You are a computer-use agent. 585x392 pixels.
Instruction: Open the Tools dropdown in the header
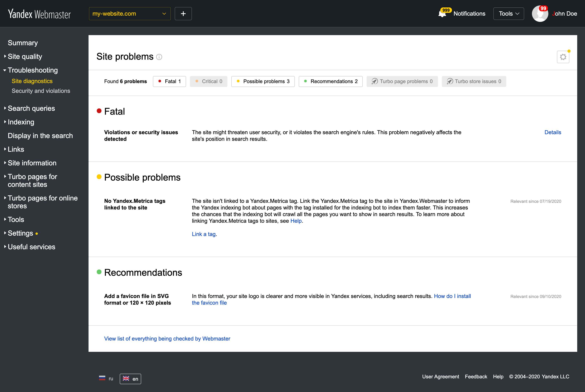click(509, 13)
